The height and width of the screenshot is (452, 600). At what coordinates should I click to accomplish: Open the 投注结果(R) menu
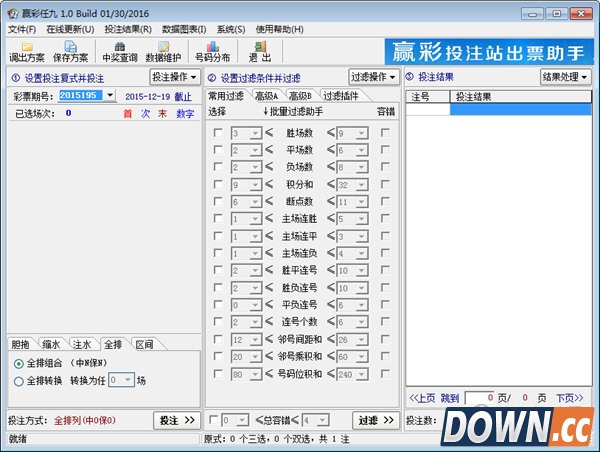tap(128, 29)
